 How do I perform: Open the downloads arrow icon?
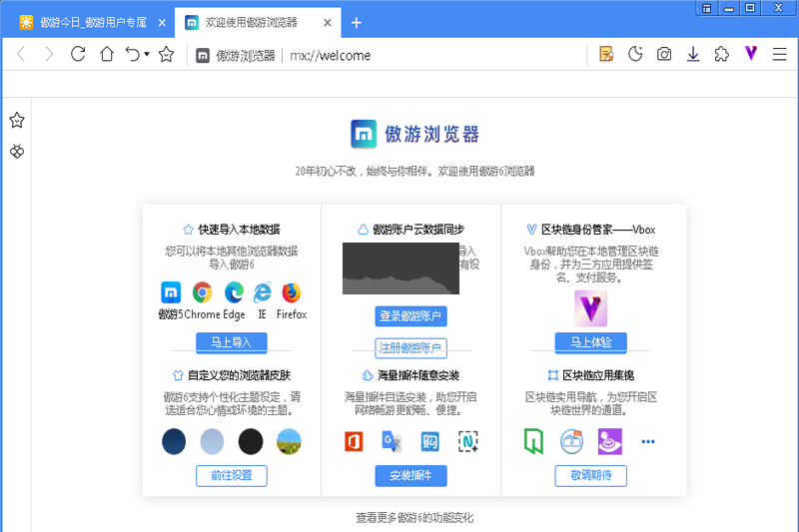point(692,55)
